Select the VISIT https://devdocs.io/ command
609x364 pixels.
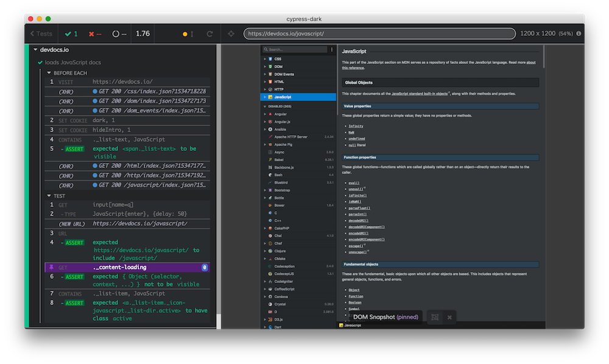tap(127, 82)
